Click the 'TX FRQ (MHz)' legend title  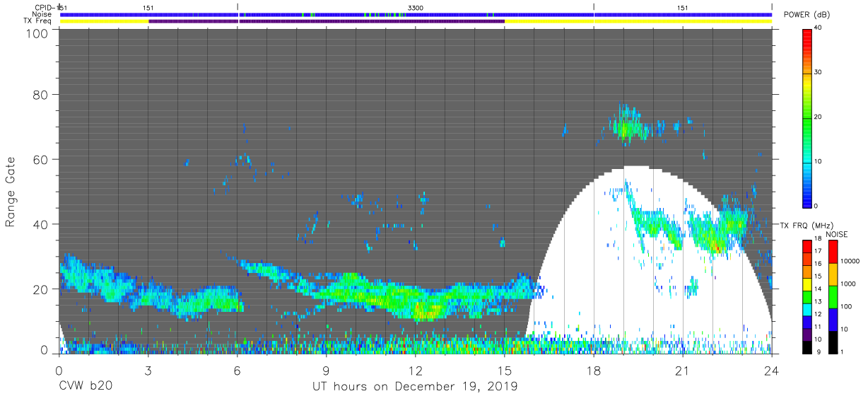click(x=807, y=225)
